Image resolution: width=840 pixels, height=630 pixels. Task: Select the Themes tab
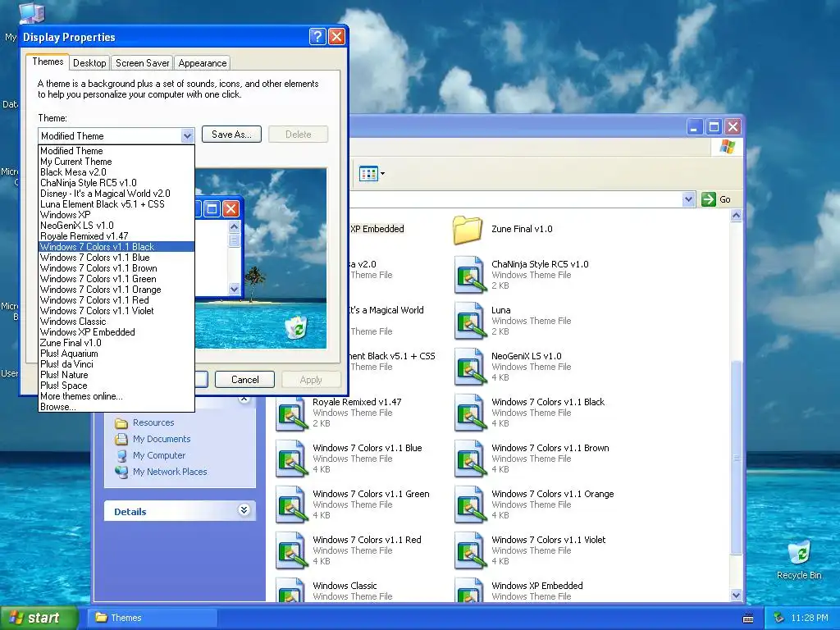click(x=48, y=62)
